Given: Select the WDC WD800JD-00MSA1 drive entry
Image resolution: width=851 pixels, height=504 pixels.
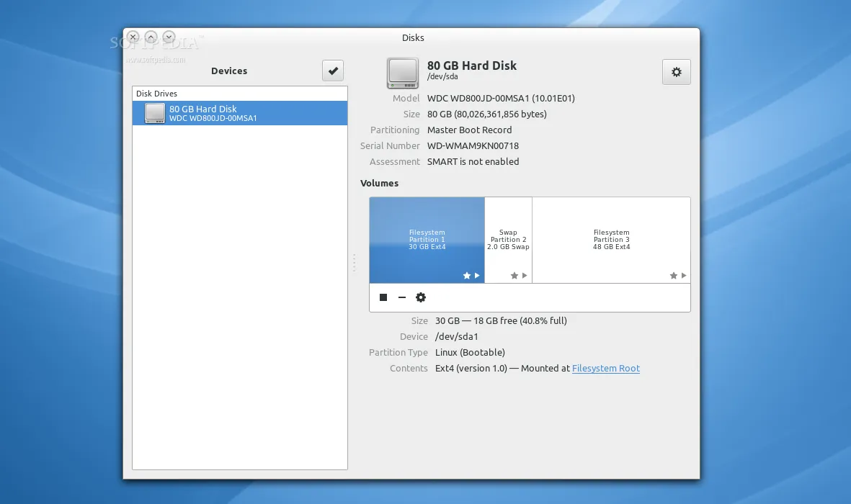Looking at the screenshot, I should 239,113.
